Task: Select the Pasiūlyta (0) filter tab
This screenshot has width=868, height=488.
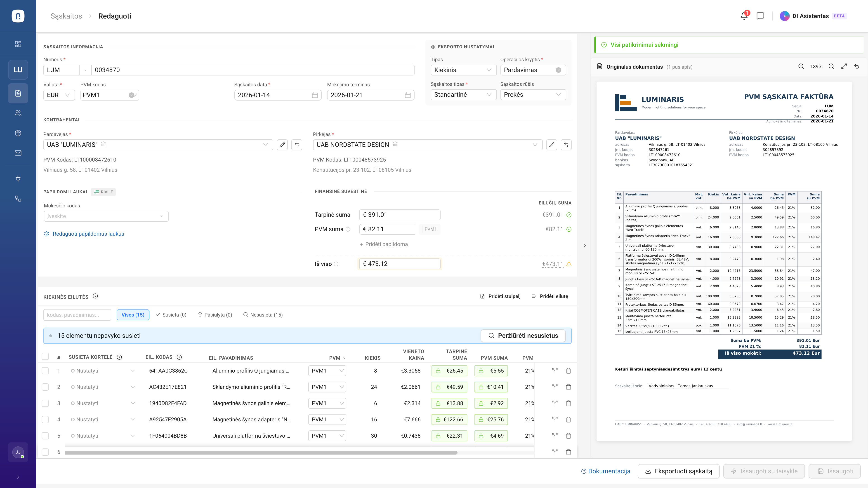Action: tap(215, 315)
